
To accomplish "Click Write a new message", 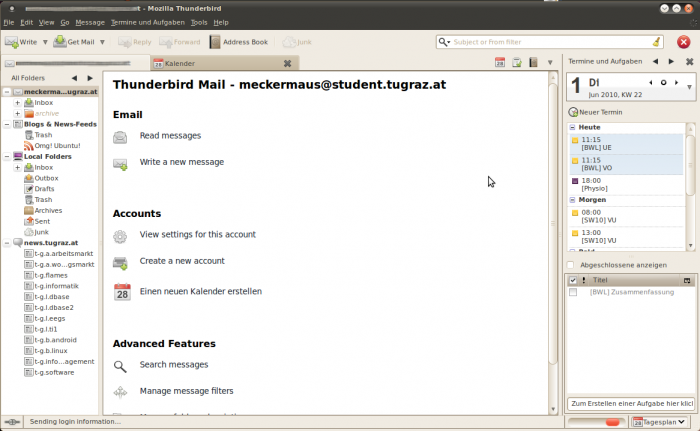I will pos(182,162).
